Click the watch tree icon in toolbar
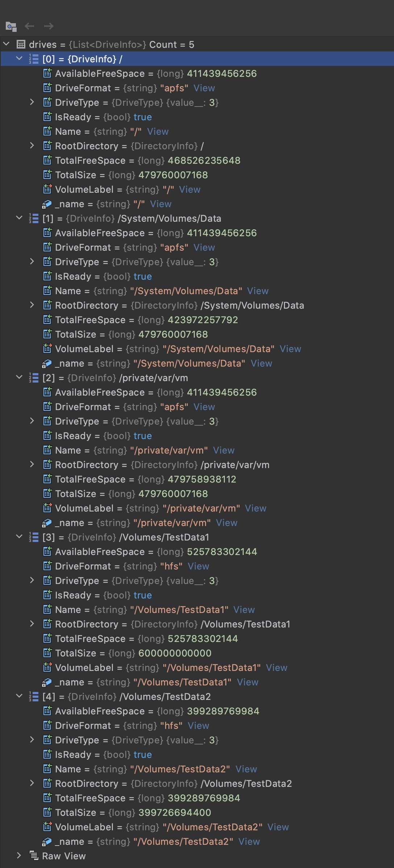394x868 pixels. (x=11, y=26)
